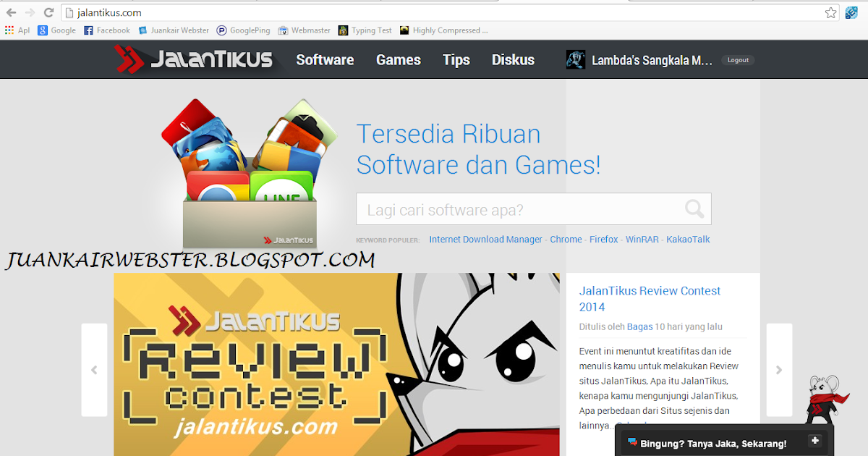The height and width of the screenshot is (456, 868).
Task: Go back with the browser back arrow
Action: (x=11, y=12)
